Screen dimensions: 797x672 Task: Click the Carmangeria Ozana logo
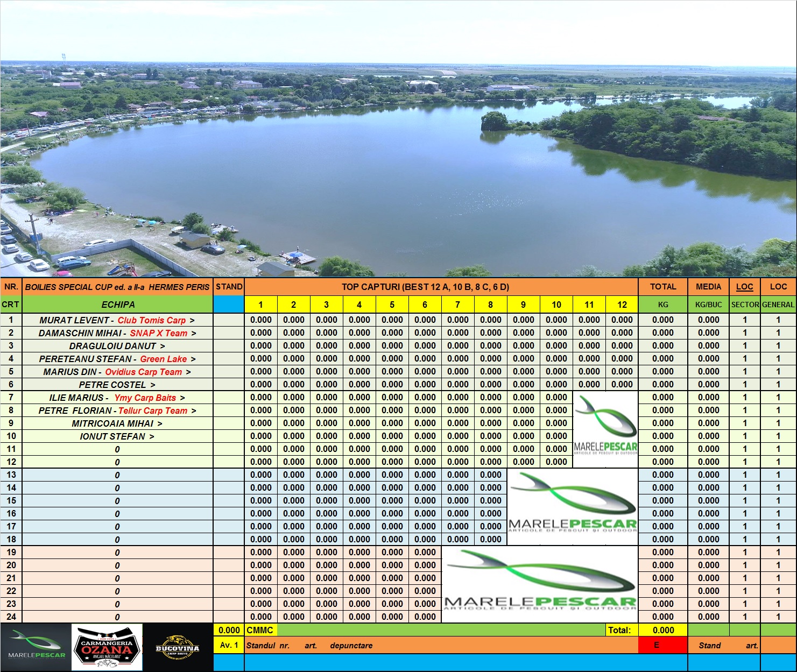coord(107,647)
